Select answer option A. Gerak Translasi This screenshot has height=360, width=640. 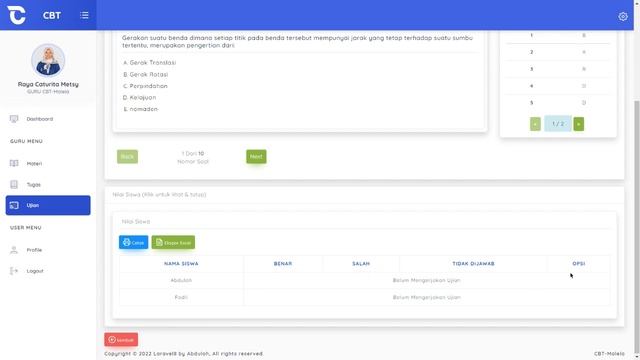click(149, 63)
